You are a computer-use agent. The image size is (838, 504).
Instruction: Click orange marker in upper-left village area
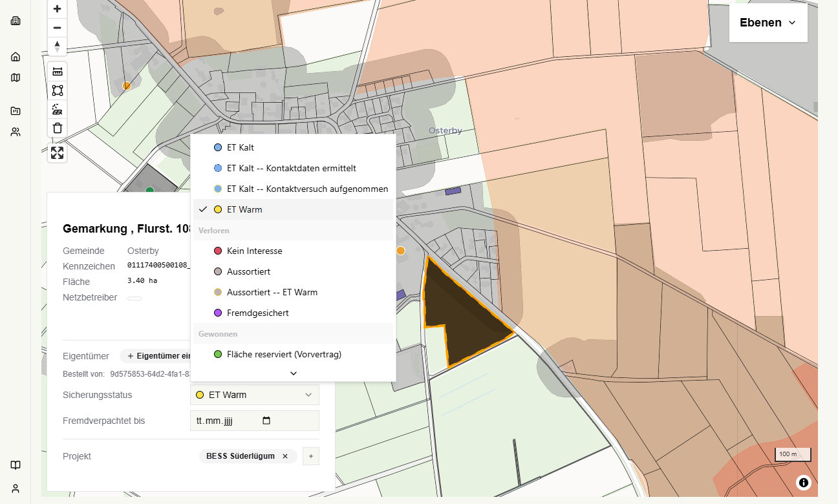[x=127, y=85]
